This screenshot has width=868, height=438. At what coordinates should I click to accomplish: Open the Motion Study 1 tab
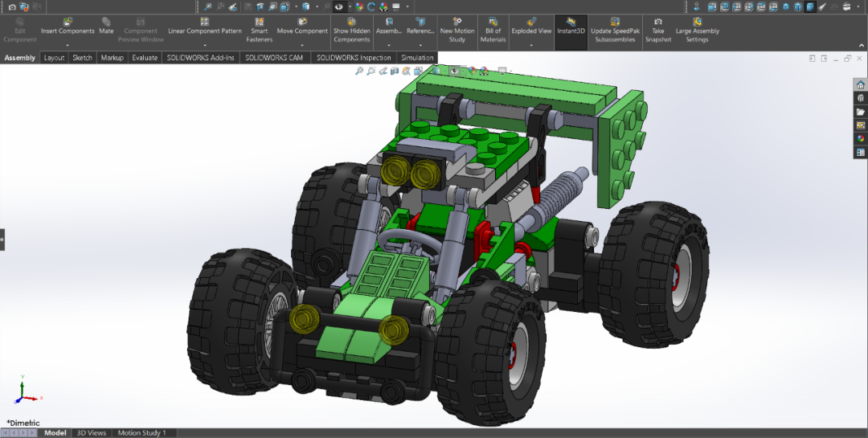(x=141, y=433)
